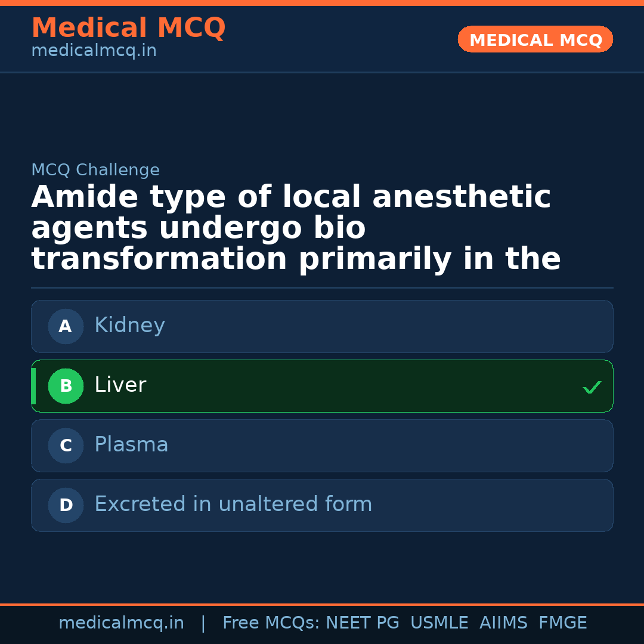The image size is (644, 644).
Task: Click the letter A circle icon
Action: pos(66,326)
